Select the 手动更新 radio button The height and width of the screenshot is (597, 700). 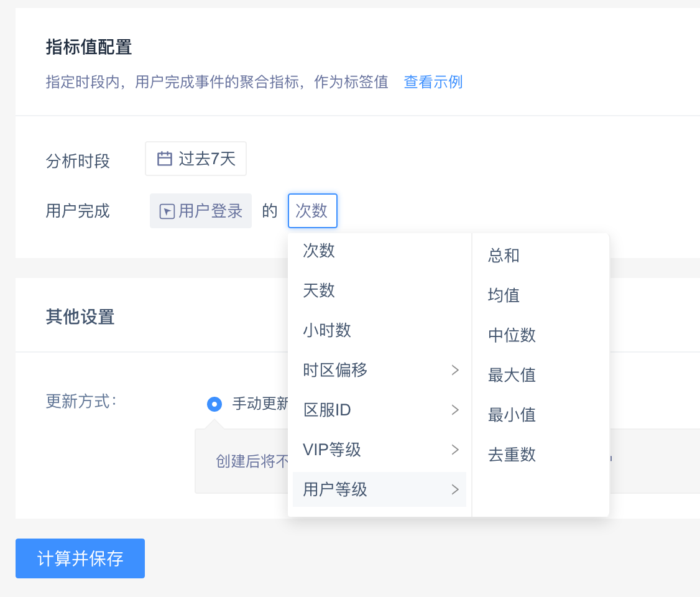coord(214,404)
